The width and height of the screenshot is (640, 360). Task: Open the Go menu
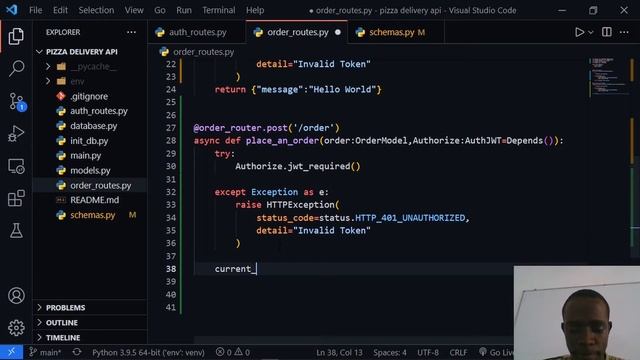[160, 10]
